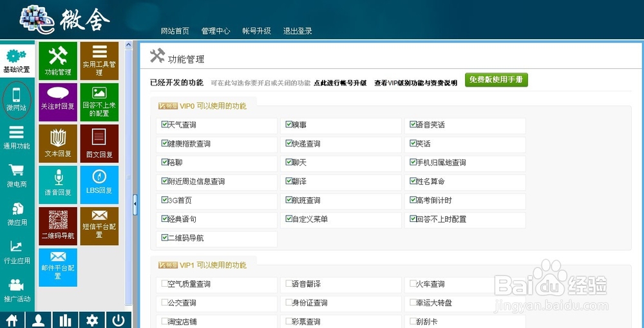The image size is (644, 328).
Task: Open 微电商 shopping cart in sidebar
Action: coord(17,176)
